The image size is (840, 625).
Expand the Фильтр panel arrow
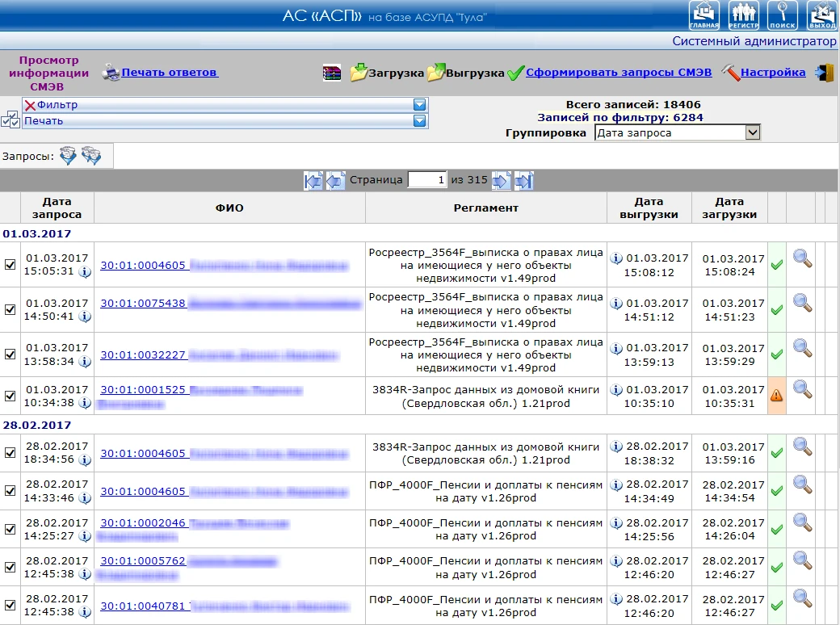(x=419, y=105)
